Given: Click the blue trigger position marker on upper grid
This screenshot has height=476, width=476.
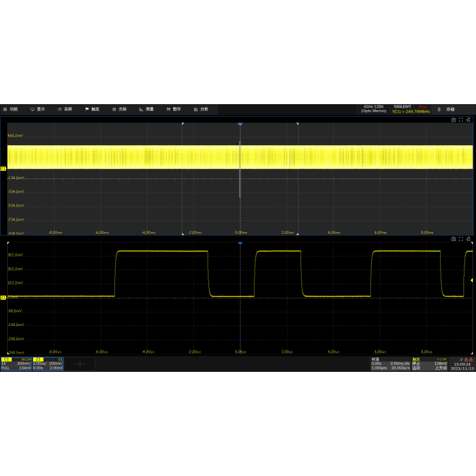Looking at the screenshot, I should (240, 124).
